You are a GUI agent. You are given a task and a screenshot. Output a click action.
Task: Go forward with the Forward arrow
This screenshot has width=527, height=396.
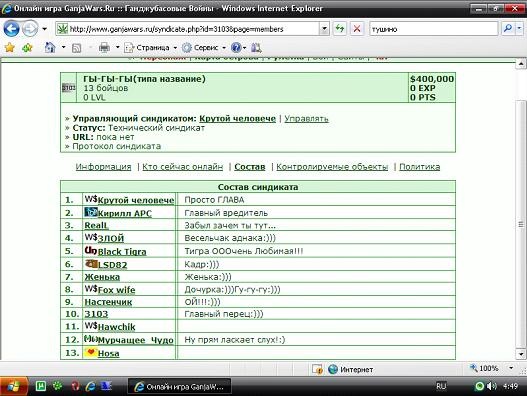(x=30, y=29)
